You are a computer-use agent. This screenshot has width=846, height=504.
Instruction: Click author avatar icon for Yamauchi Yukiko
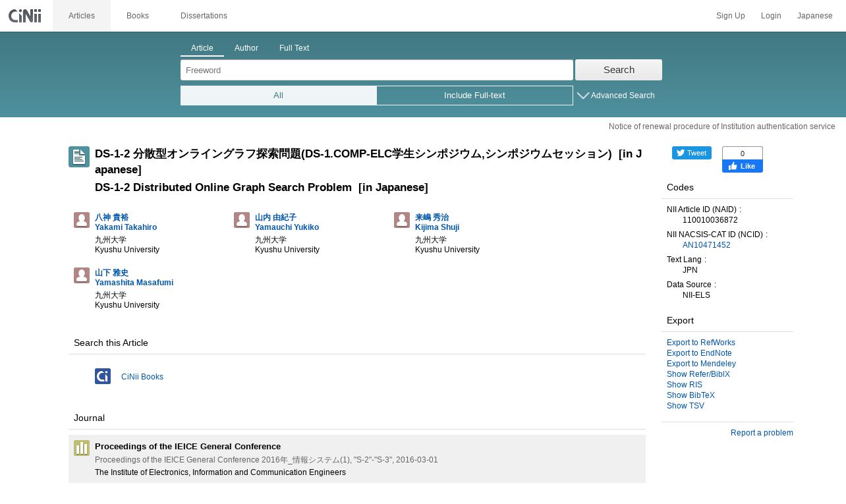coord(242,220)
